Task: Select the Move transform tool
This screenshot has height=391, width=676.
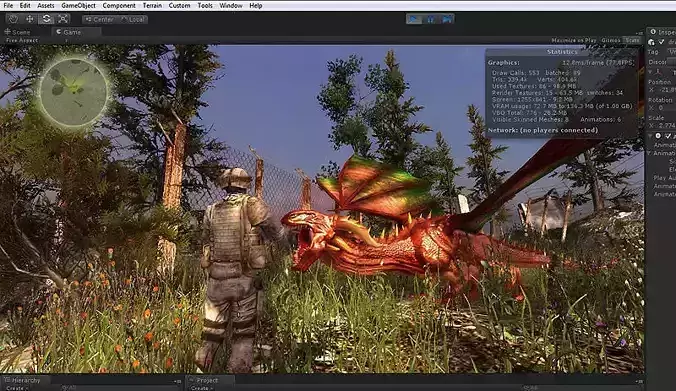Action: click(30, 19)
